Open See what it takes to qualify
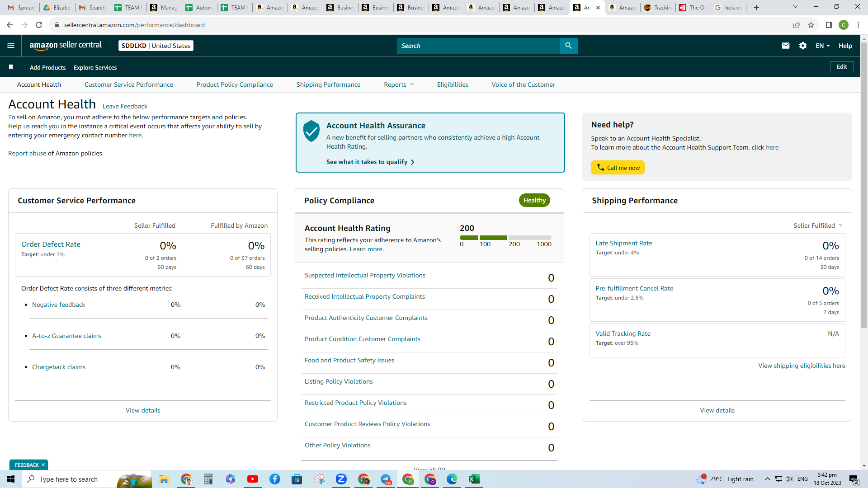This screenshot has height=488, width=868. [x=370, y=162]
